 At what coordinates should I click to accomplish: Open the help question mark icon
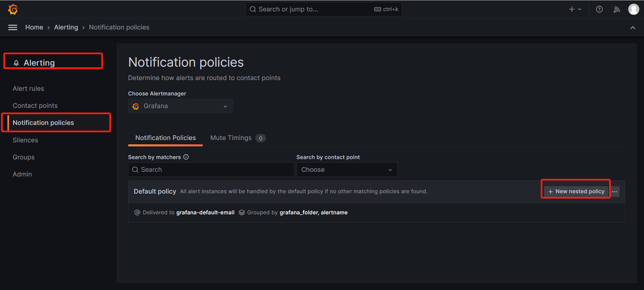coord(599,9)
